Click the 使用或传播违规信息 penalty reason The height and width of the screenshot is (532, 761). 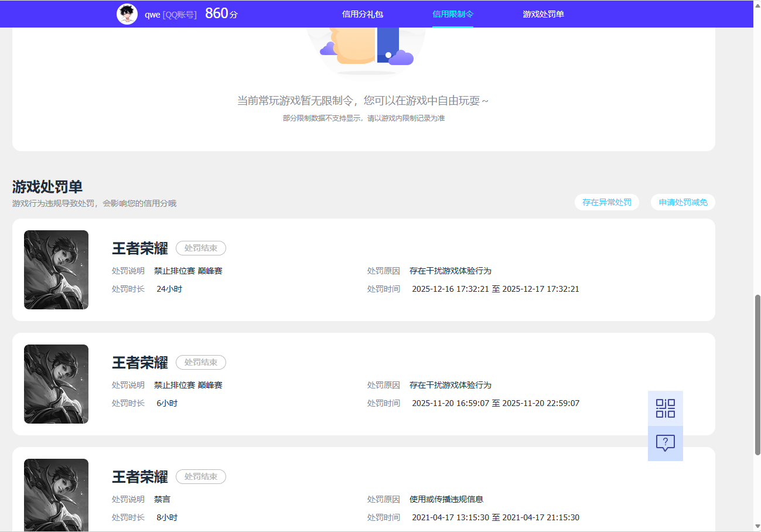click(x=446, y=499)
